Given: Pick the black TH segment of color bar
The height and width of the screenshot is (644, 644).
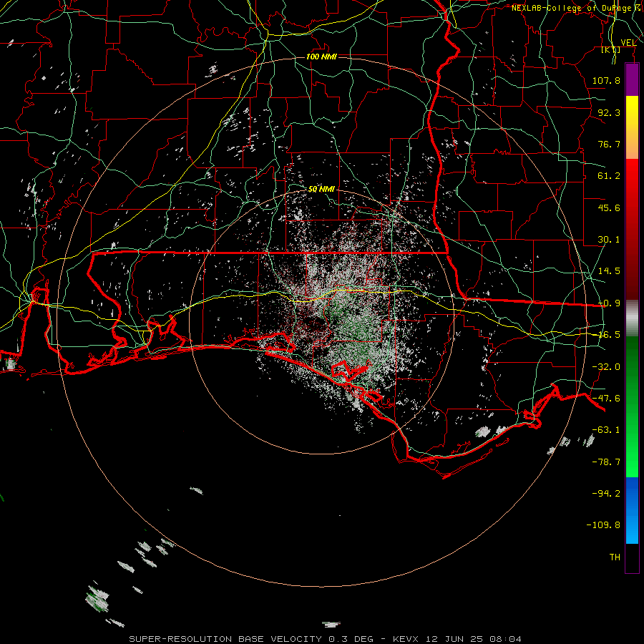Looking at the screenshot, I should [632, 558].
